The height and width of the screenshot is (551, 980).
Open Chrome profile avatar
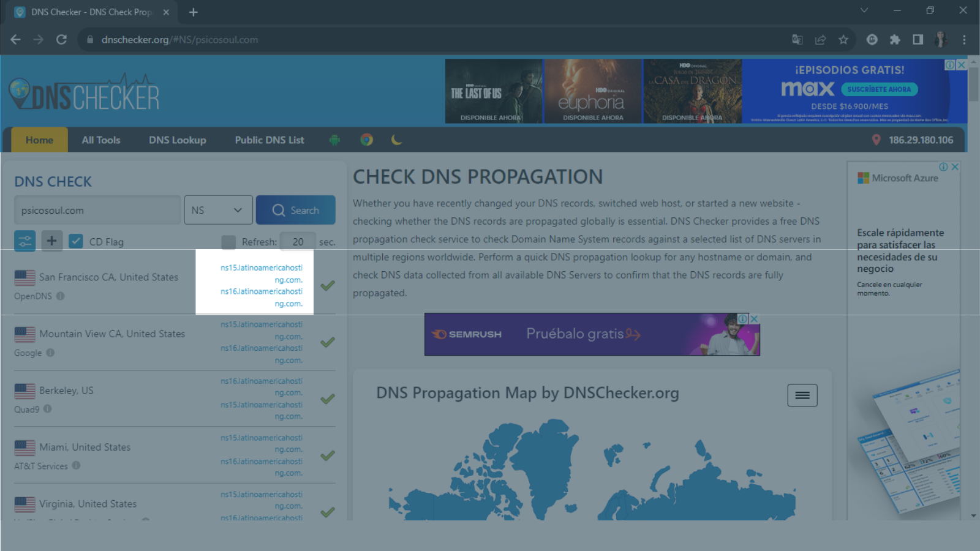coord(941,39)
